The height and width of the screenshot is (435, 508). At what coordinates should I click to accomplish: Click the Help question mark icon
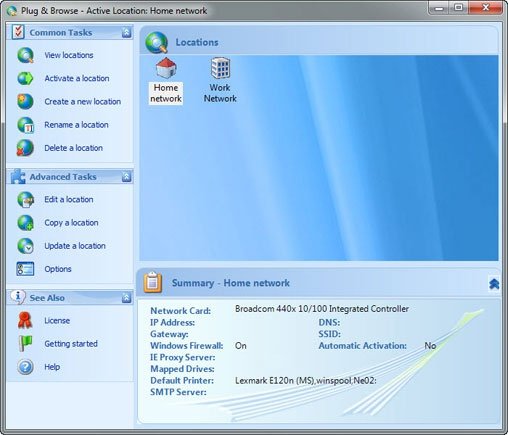pos(25,367)
